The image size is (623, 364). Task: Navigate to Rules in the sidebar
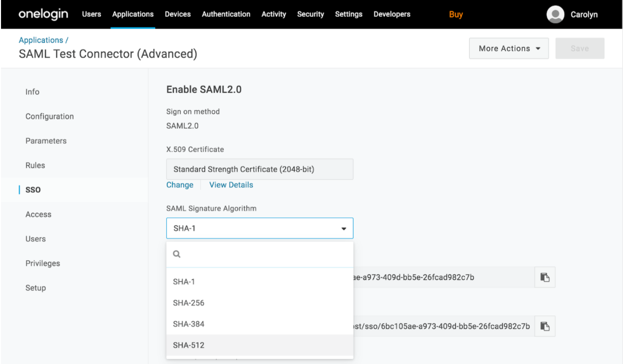pyautogui.click(x=35, y=165)
